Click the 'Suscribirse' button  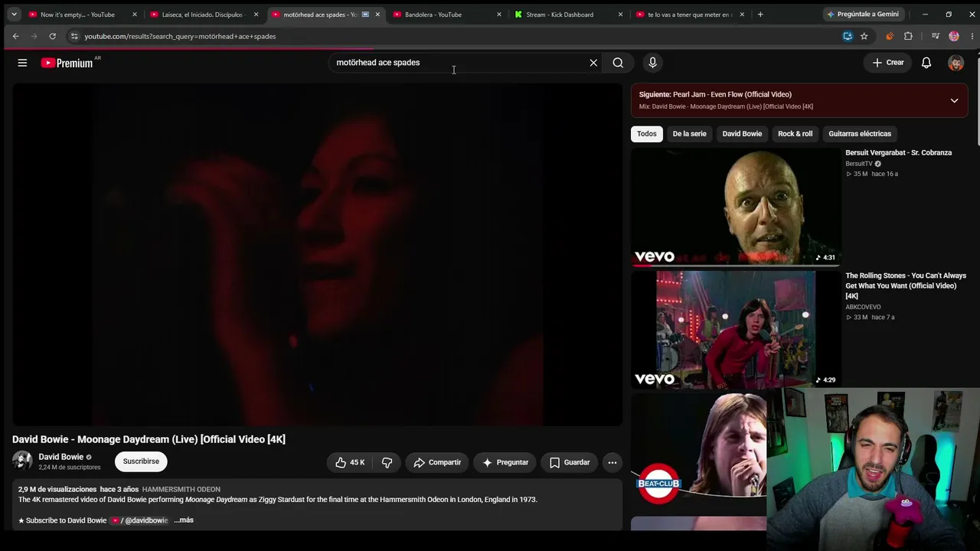[141, 461]
